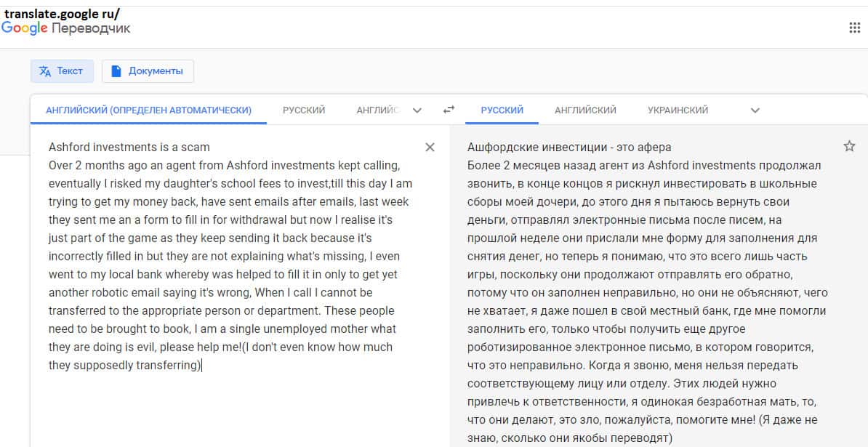The image size is (868, 447).
Task: Star the translation to save it
Action: point(849,147)
